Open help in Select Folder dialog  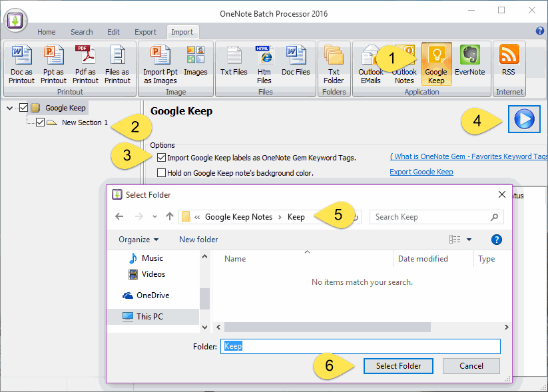[496, 240]
